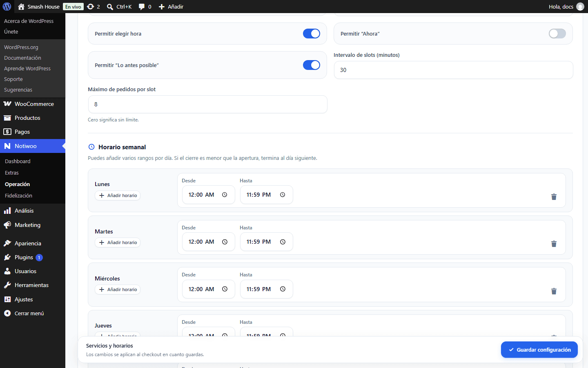This screenshot has height=368, width=588.
Task: Open the Pagos section
Action: tap(33, 132)
